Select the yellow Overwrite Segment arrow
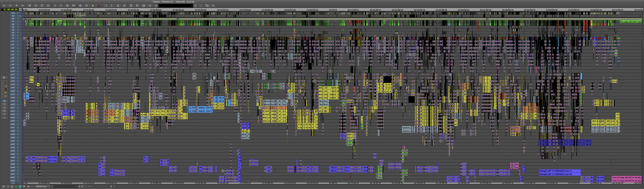The image size is (644, 189). tap(5, 86)
